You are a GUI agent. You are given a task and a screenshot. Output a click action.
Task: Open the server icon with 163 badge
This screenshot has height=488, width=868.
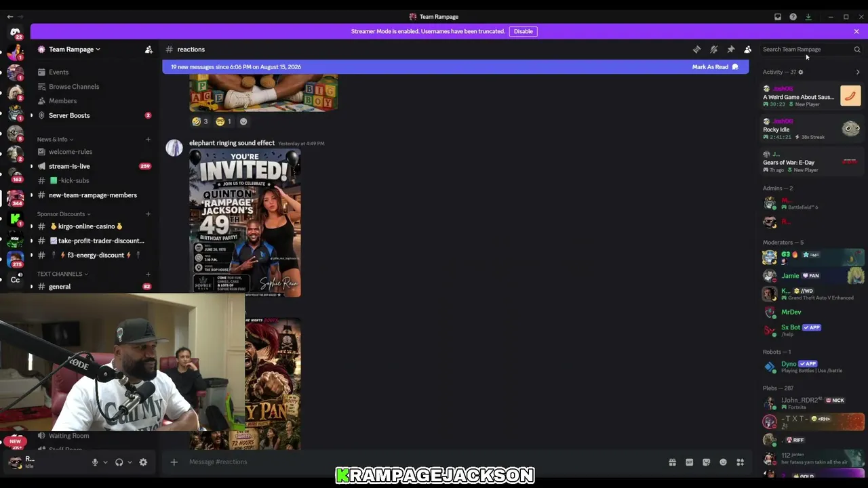click(x=15, y=174)
